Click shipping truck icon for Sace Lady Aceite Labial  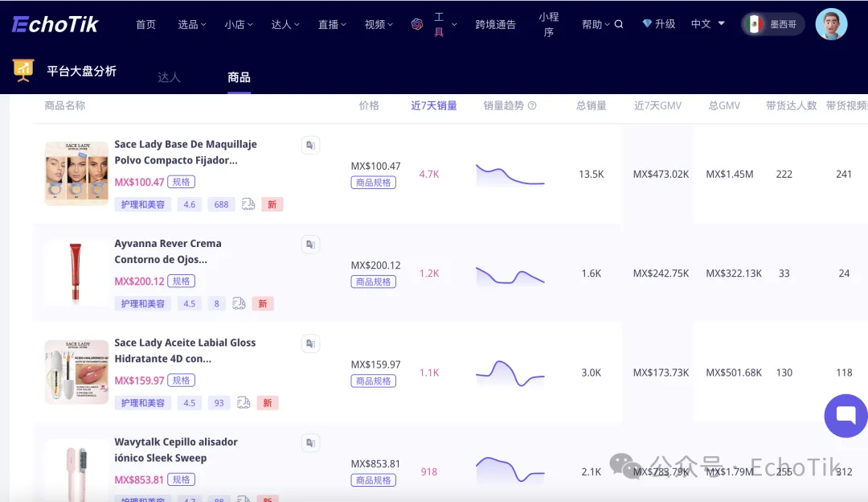[x=244, y=403]
